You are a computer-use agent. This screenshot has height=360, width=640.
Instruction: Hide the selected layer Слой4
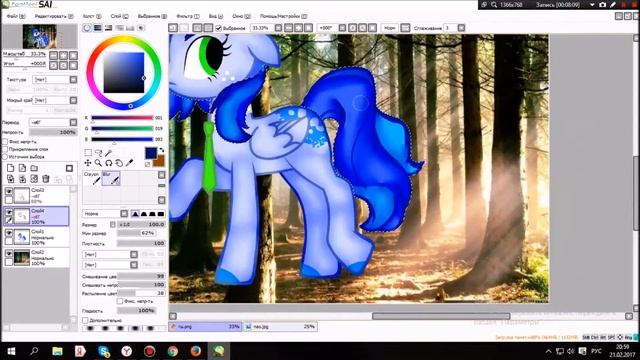9,212
